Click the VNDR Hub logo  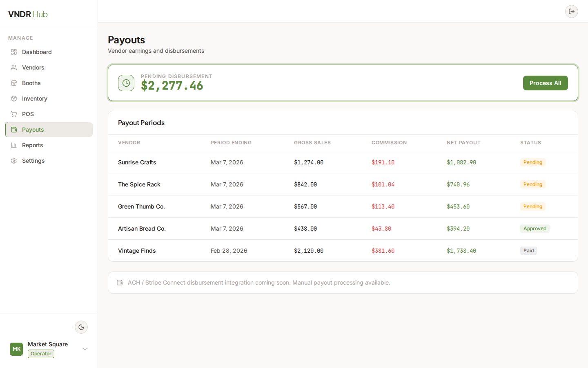click(27, 14)
